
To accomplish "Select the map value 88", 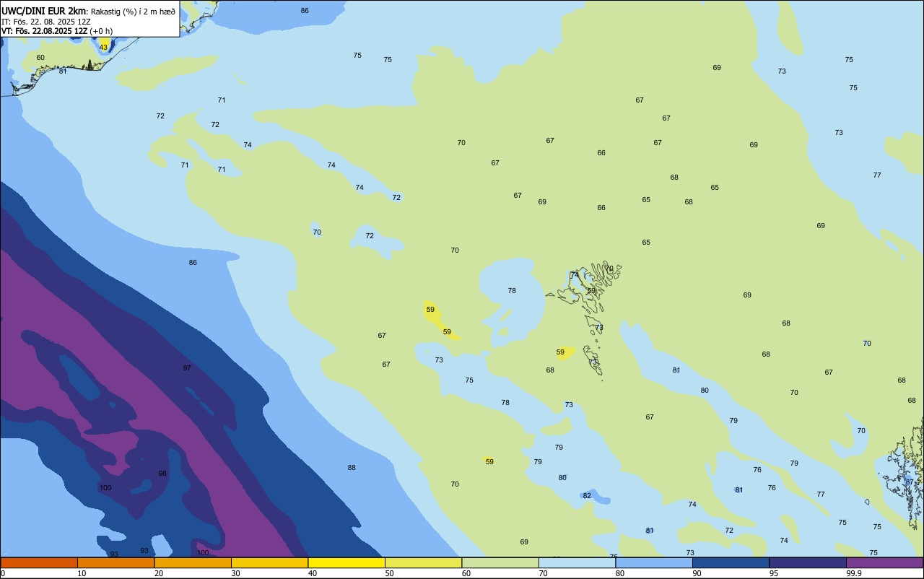I will (352, 468).
